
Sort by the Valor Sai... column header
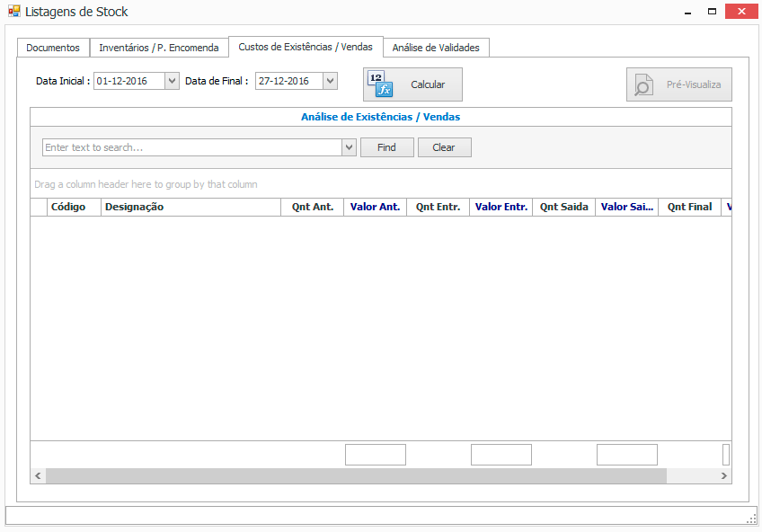(627, 207)
